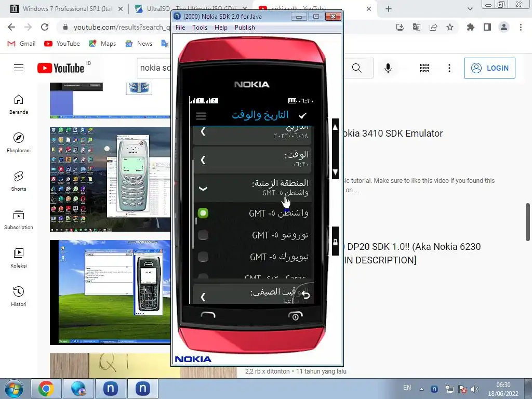Reload the YouTube page
Screen dimensions: 532x399
pyautogui.click(x=45, y=27)
